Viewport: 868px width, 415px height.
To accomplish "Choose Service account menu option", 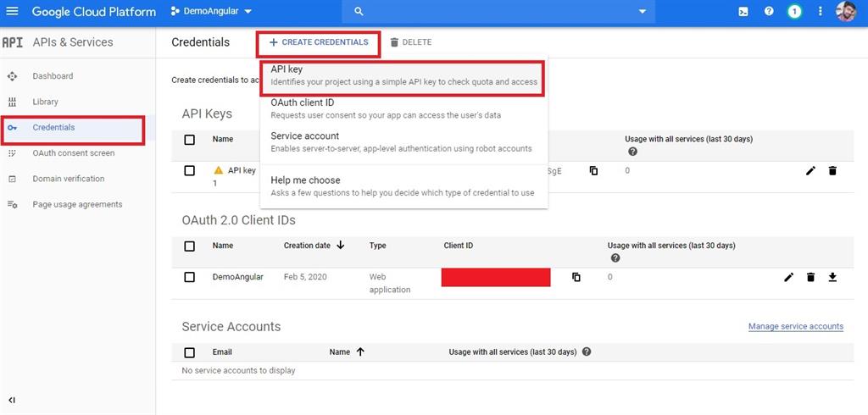I will click(x=403, y=142).
